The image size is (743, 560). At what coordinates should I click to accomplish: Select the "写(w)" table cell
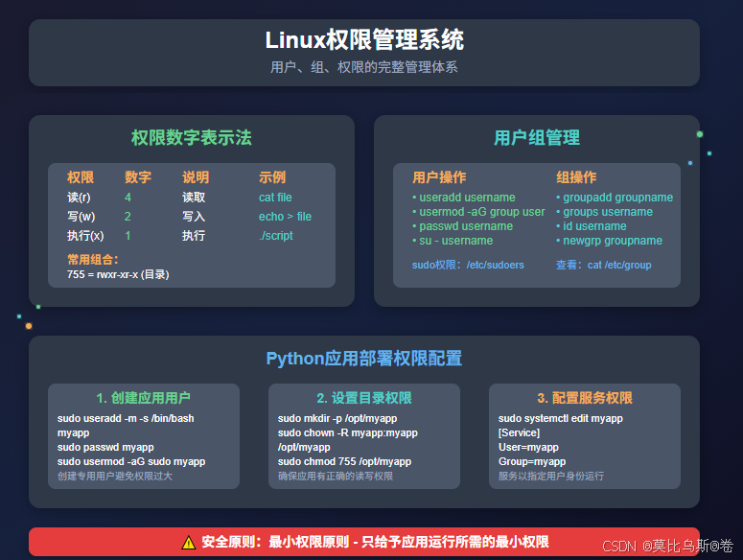point(81,217)
